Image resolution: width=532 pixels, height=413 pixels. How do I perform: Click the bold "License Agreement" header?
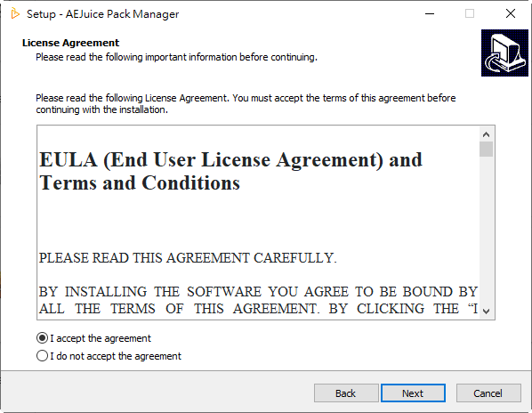coord(70,43)
